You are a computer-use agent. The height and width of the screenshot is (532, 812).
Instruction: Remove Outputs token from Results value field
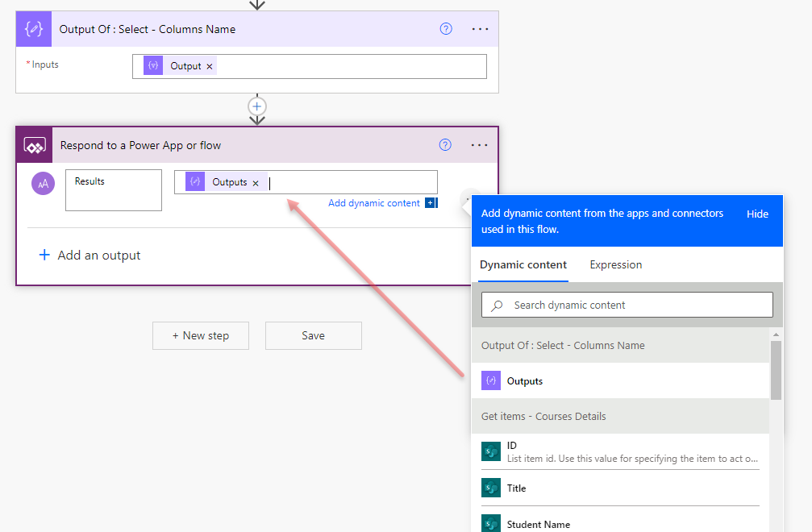[x=256, y=183]
